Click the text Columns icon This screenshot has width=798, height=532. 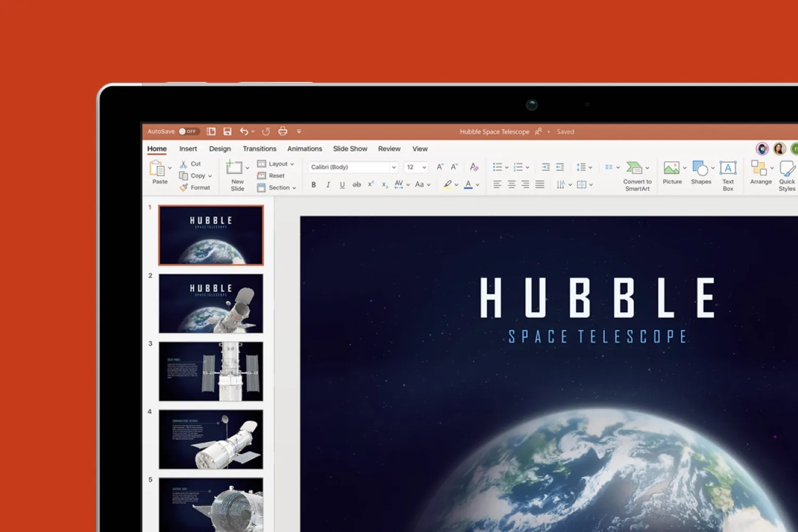click(609, 167)
